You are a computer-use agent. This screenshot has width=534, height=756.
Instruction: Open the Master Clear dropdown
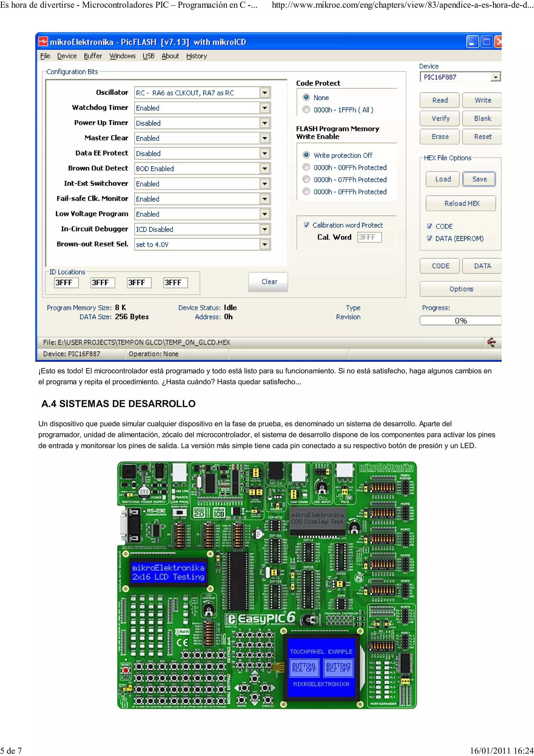click(265, 138)
